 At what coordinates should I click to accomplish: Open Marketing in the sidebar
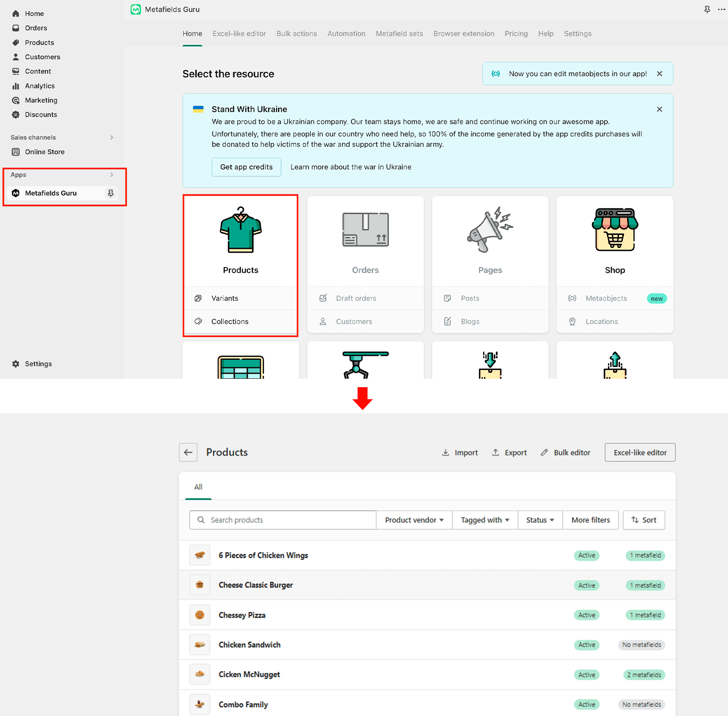41,100
